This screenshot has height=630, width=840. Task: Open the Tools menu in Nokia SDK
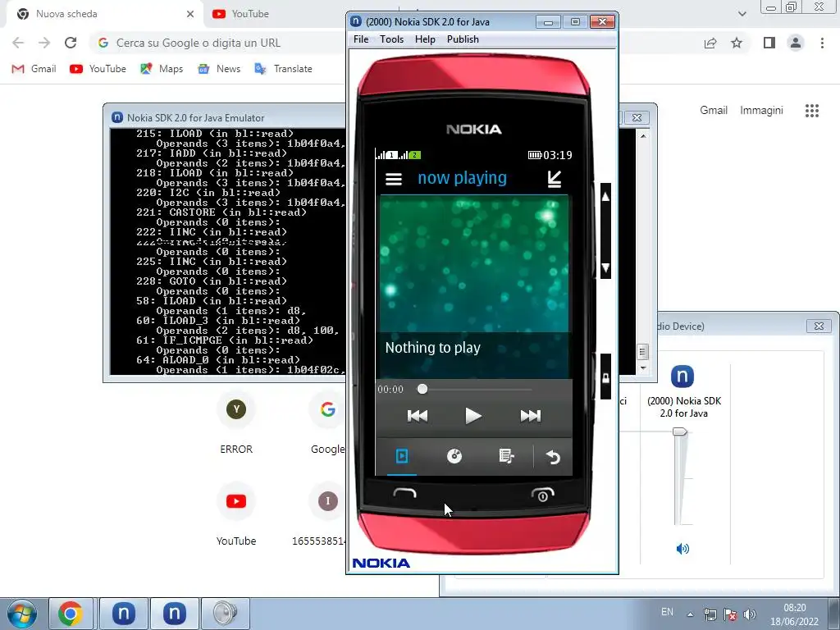tap(391, 39)
